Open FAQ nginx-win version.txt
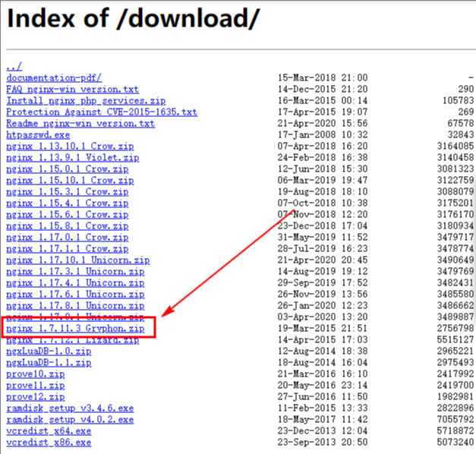Viewport: 476px width, 454px height. pos(73,90)
